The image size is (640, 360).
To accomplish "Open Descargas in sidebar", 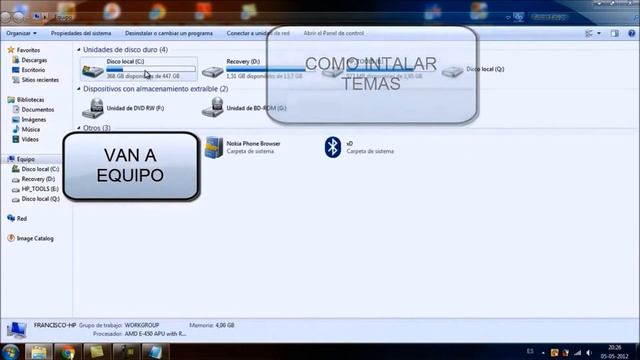I will tap(34, 60).
